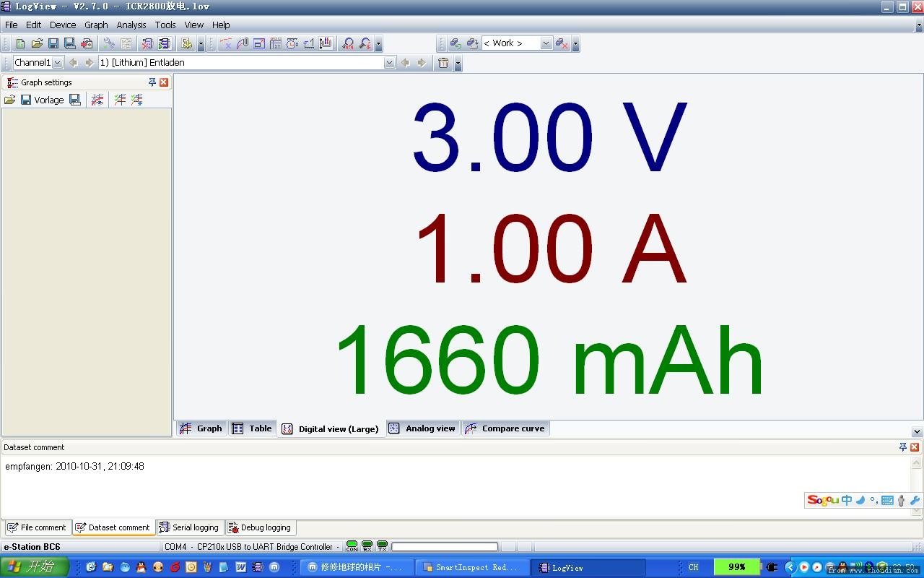Click the curve with clip attachment icon
The width and height of the screenshot is (924, 578).
pyautogui.click(x=243, y=43)
